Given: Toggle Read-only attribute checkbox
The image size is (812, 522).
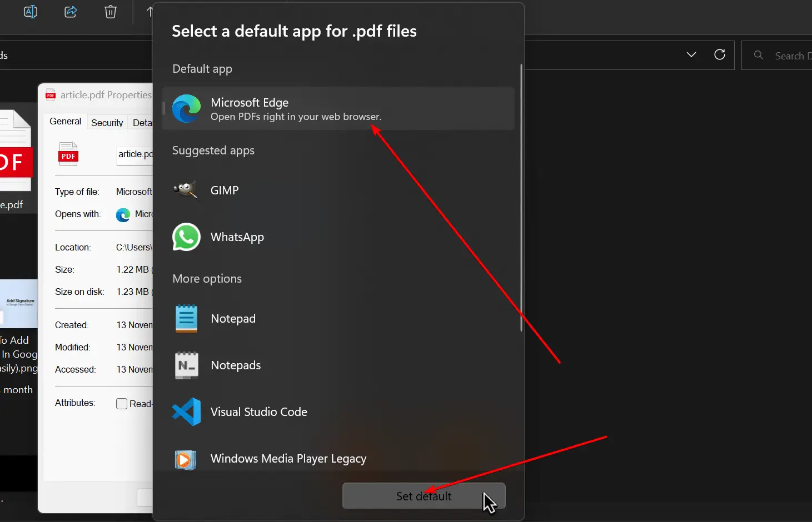Looking at the screenshot, I should pos(122,404).
